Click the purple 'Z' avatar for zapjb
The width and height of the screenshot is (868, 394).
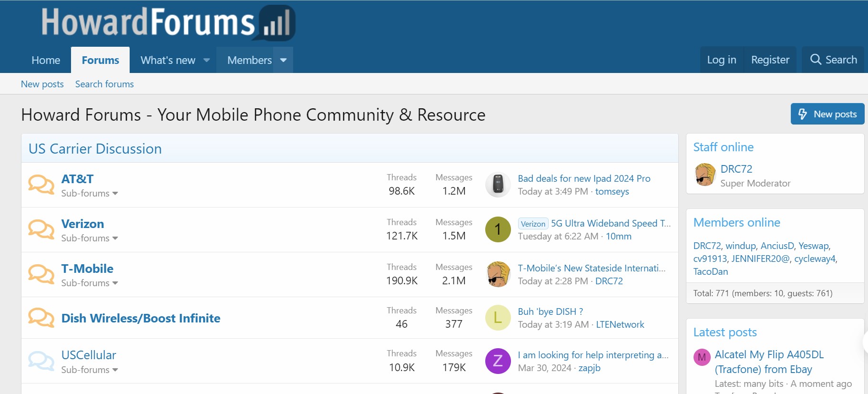[498, 361]
